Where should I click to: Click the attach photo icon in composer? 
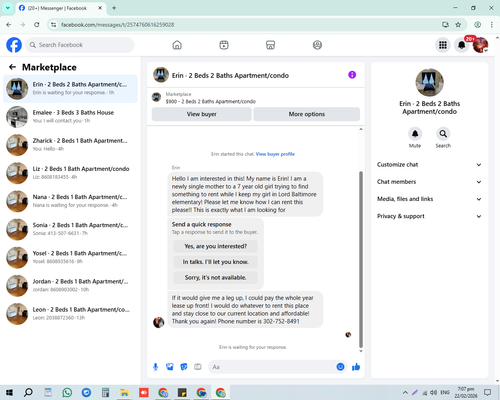click(x=170, y=367)
